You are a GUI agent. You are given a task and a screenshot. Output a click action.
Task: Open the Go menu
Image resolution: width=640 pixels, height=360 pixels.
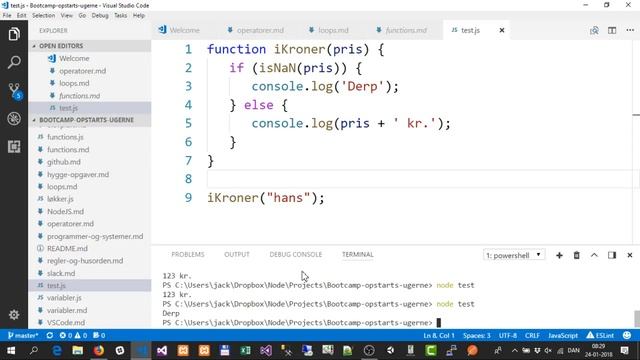click(x=82, y=16)
